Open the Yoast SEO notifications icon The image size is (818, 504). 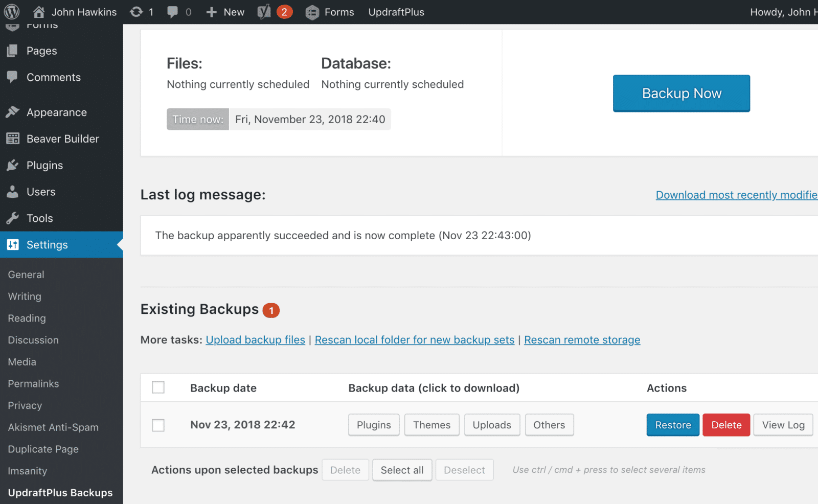click(x=264, y=12)
